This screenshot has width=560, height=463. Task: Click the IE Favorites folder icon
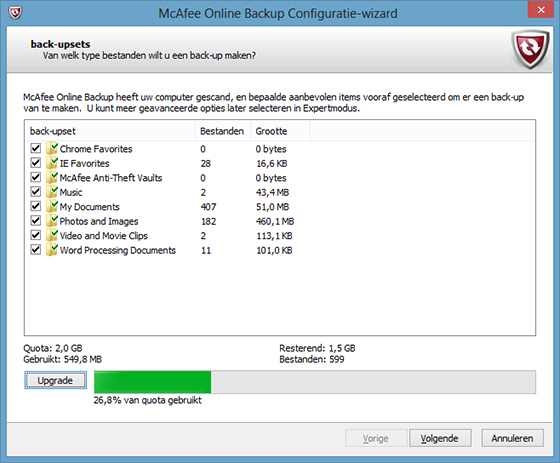click(52, 163)
